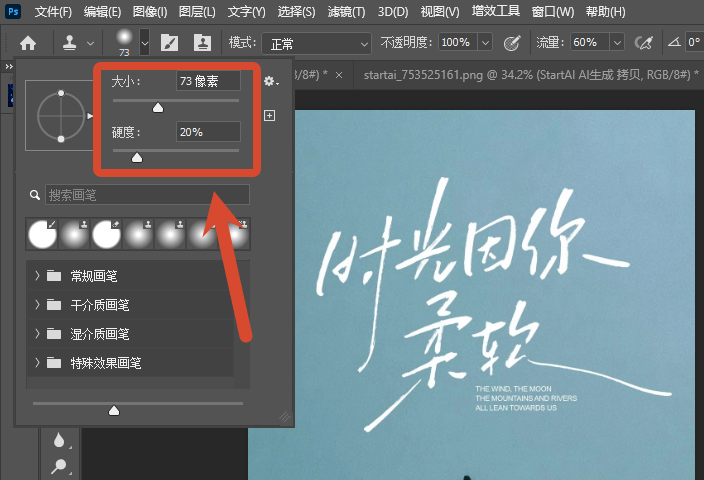The height and width of the screenshot is (480, 704).
Task: Open the 增效工具 menu
Action: pyautogui.click(x=496, y=11)
